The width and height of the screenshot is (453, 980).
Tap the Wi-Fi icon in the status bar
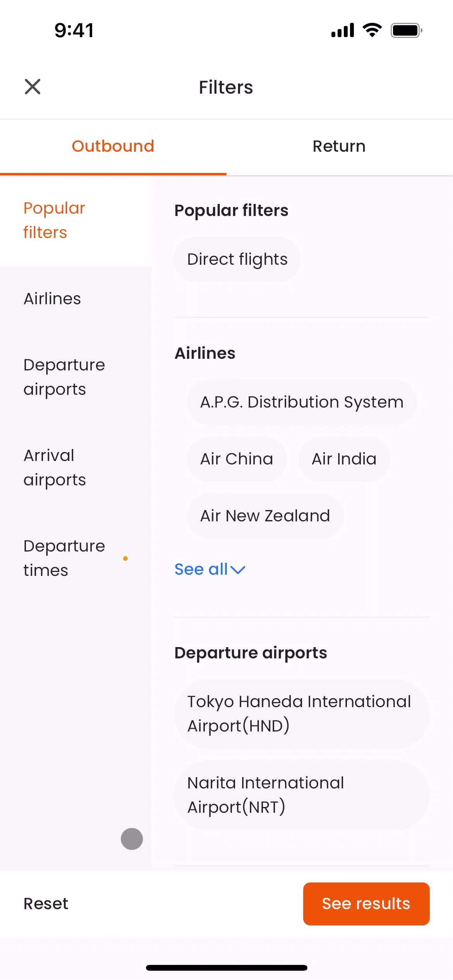(372, 30)
